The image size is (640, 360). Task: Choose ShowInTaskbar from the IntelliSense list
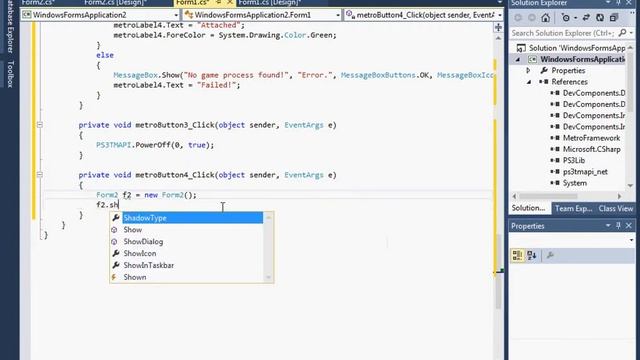click(x=187, y=265)
